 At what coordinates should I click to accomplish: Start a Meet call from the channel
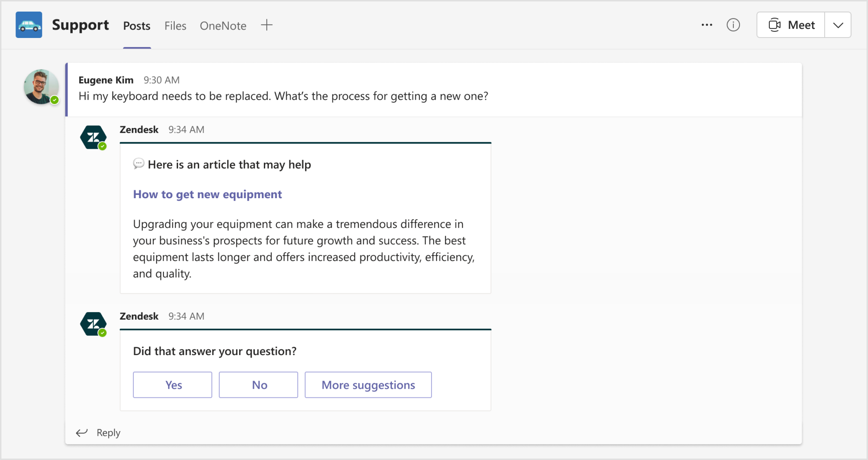[801, 25]
